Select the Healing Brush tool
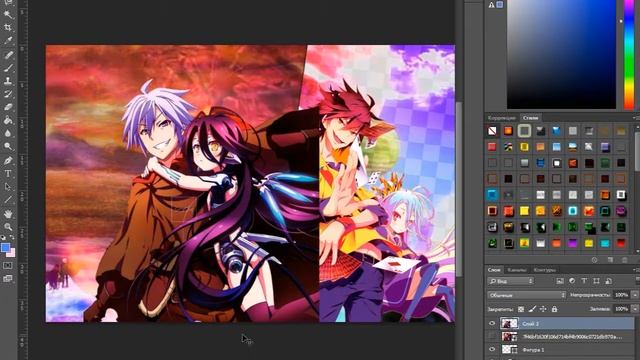 coord(8,55)
